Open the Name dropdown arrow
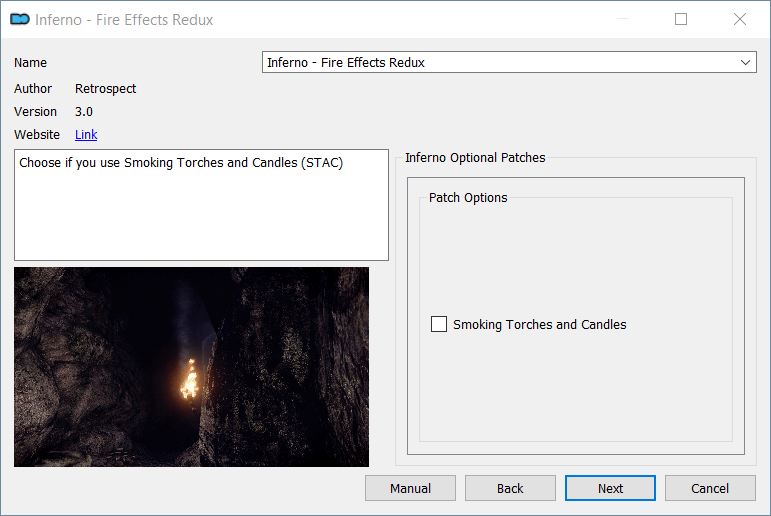Image resolution: width=771 pixels, height=516 pixels. (745, 62)
